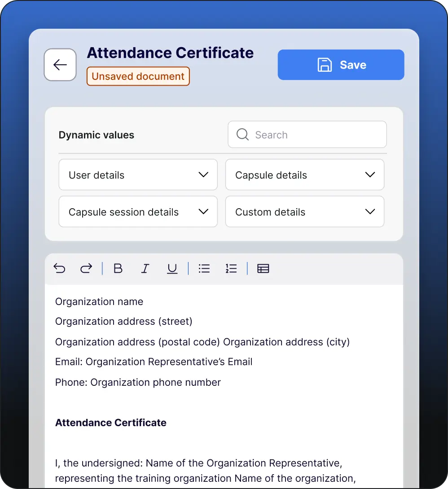
Task: Insert a numbered list
Action: point(231,268)
